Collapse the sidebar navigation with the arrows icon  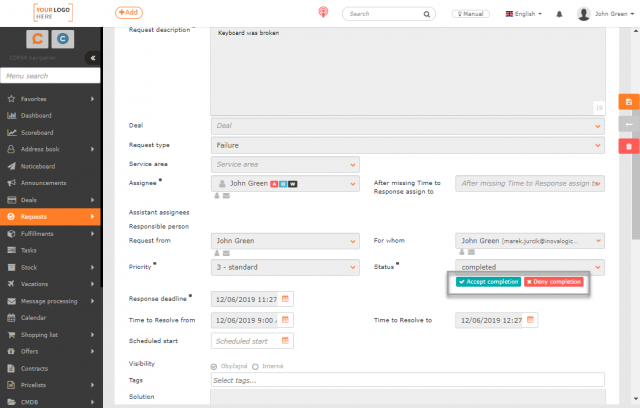pos(93,58)
